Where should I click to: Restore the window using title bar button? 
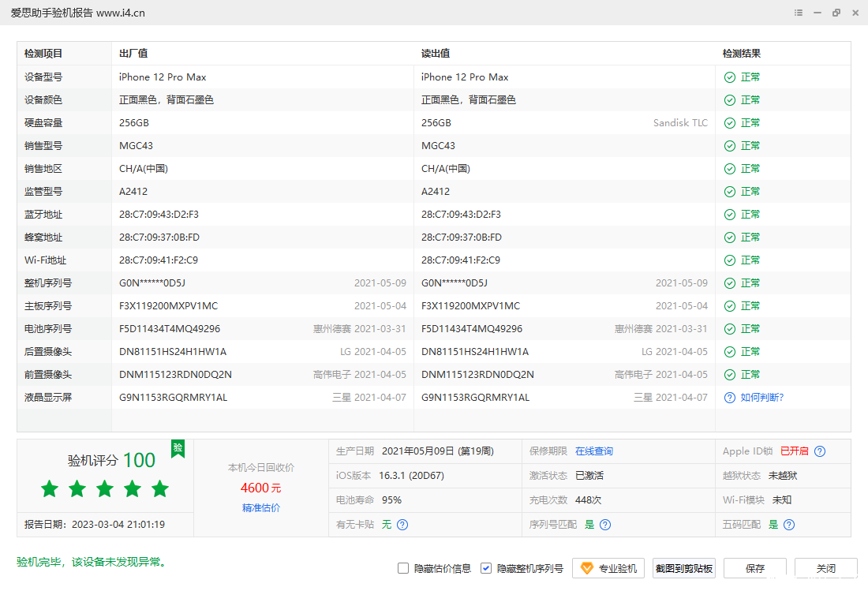tap(836, 13)
